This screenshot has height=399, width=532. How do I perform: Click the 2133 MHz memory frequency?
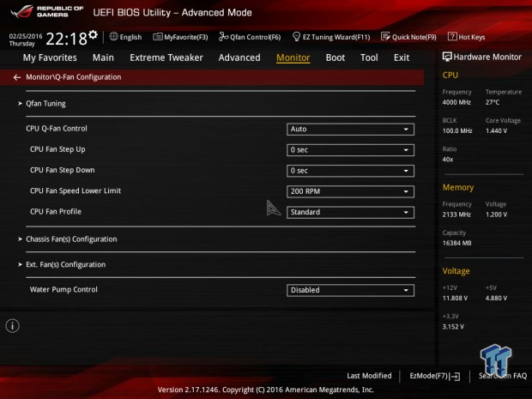click(x=456, y=215)
